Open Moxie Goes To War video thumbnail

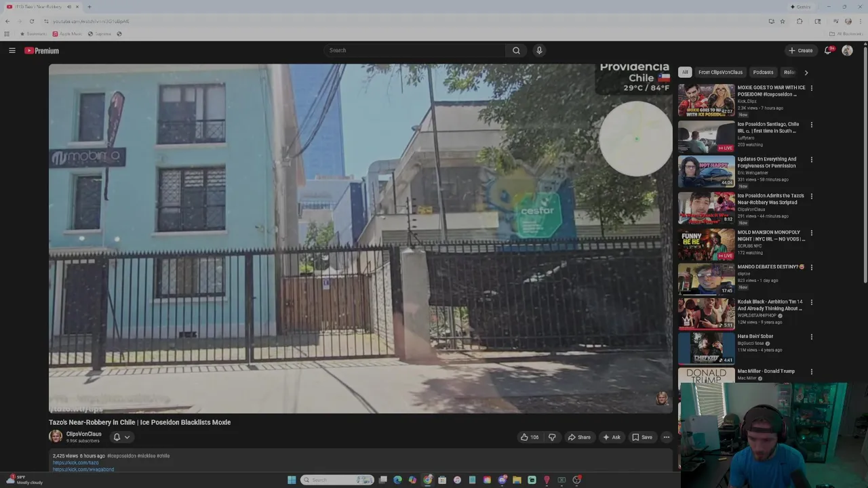click(x=706, y=100)
